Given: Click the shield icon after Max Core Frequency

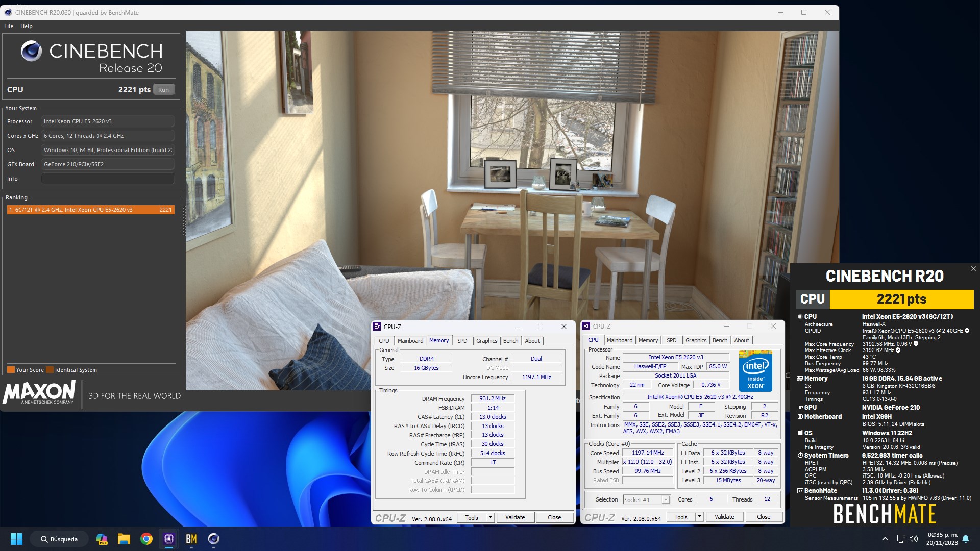Looking at the screenshot, I should click(916, 344).
